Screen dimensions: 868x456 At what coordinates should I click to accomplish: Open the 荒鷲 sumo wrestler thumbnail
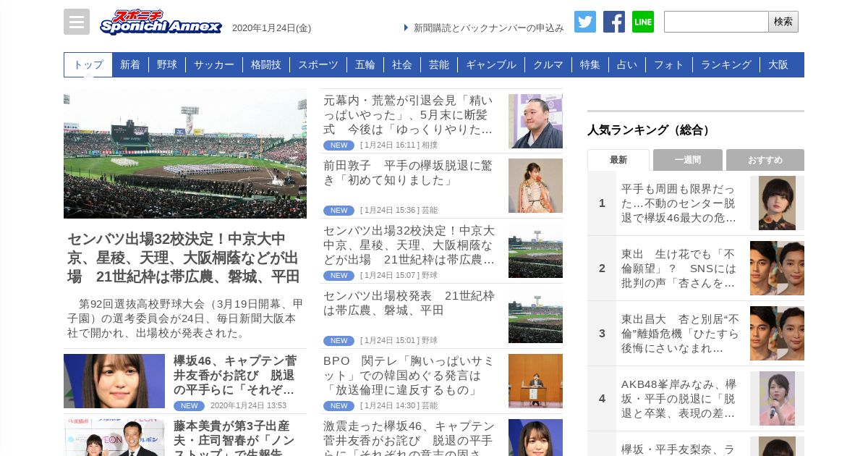(x=535, y=121)
